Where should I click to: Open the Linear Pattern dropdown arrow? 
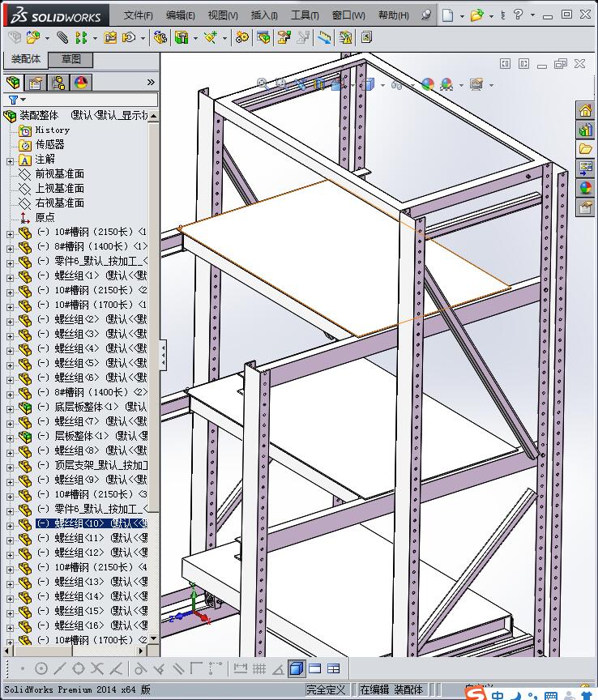pos(95,38)
